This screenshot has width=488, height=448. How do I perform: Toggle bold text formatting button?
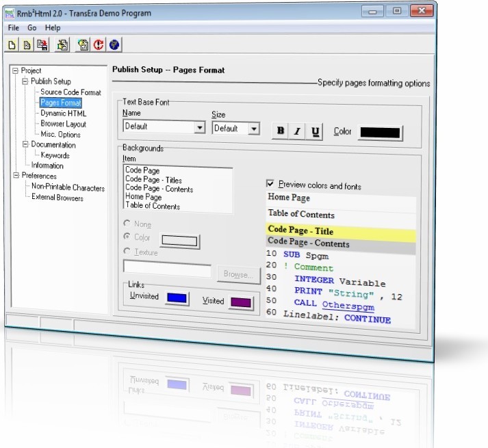(281, 131)
